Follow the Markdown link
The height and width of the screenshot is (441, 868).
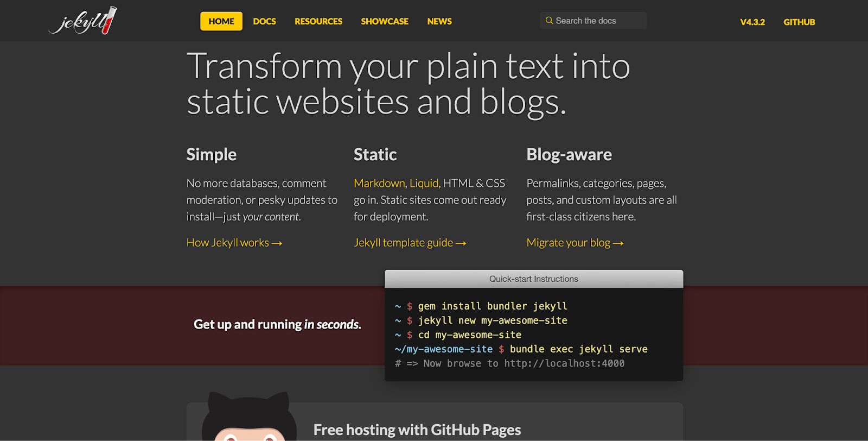tap(379, 183)
